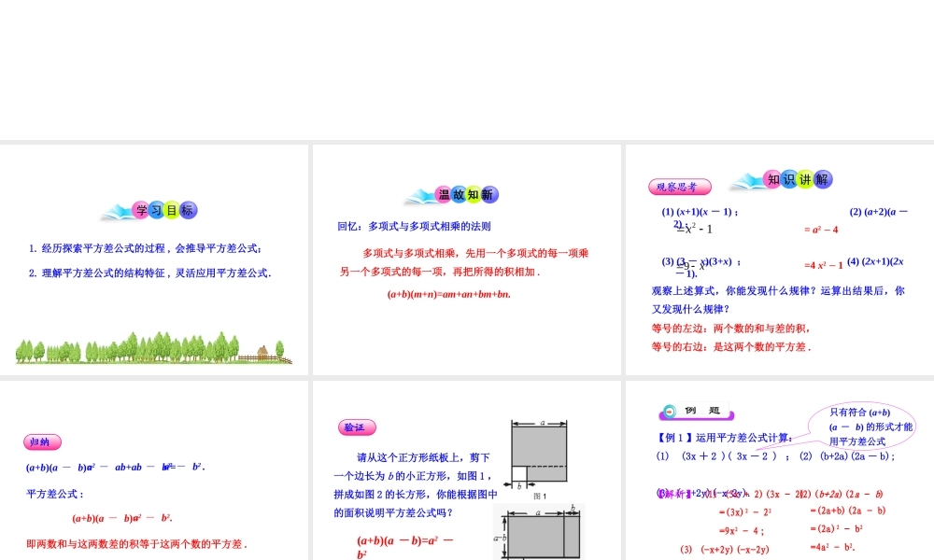Click the 图1 square diagram
The image size is (934, 560).
540,453
